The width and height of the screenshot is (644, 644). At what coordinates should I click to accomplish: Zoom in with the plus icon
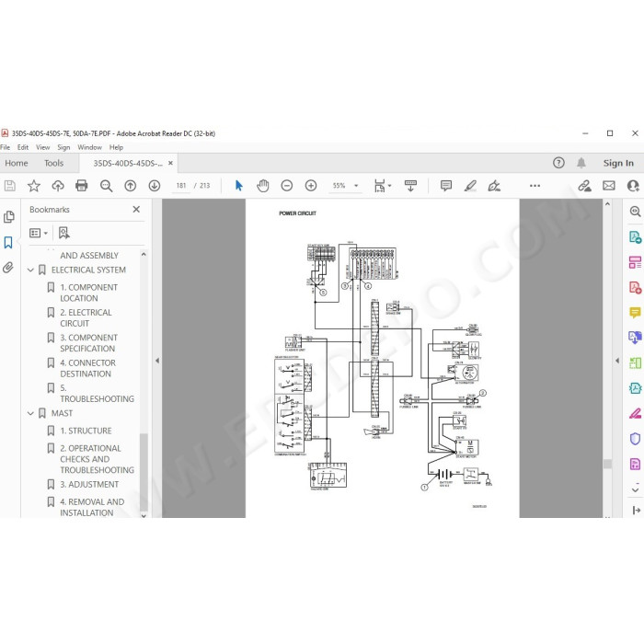click(x=311, y=186)
